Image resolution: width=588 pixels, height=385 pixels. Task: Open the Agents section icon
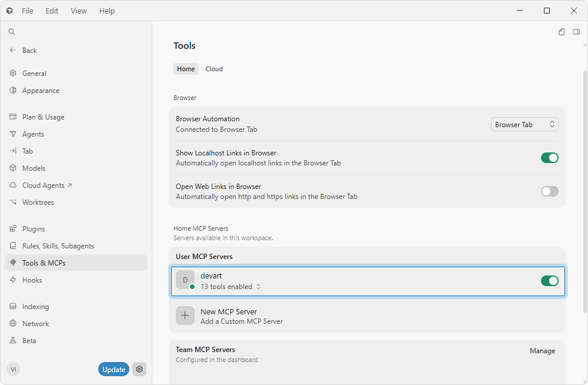[13, 134]
